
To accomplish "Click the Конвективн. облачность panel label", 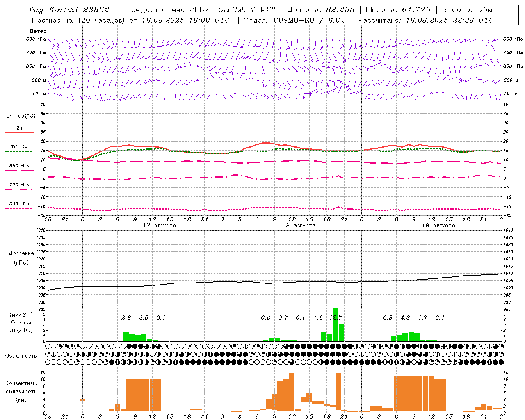I will click(x=21, y=388).
